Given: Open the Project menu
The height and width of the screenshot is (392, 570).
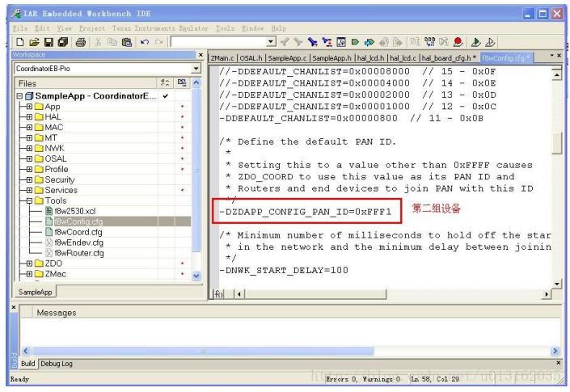Looking at the screenshot, I should tap(91, 28).
